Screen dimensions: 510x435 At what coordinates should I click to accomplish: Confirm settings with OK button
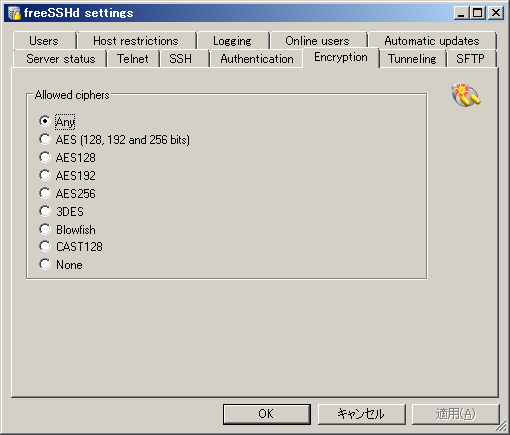coord(266,414)
